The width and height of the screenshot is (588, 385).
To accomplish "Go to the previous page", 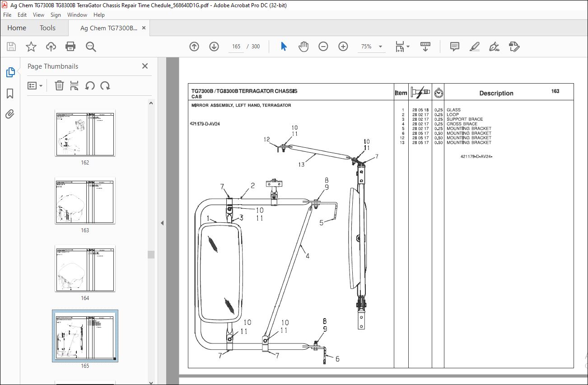I will [x=194, y=47].
